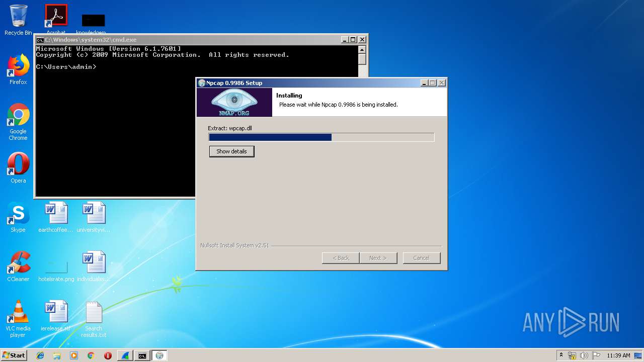644x362 pixels.
Task: Open Internet Explorer from the taskbar
Action: (x=40, y=355)
